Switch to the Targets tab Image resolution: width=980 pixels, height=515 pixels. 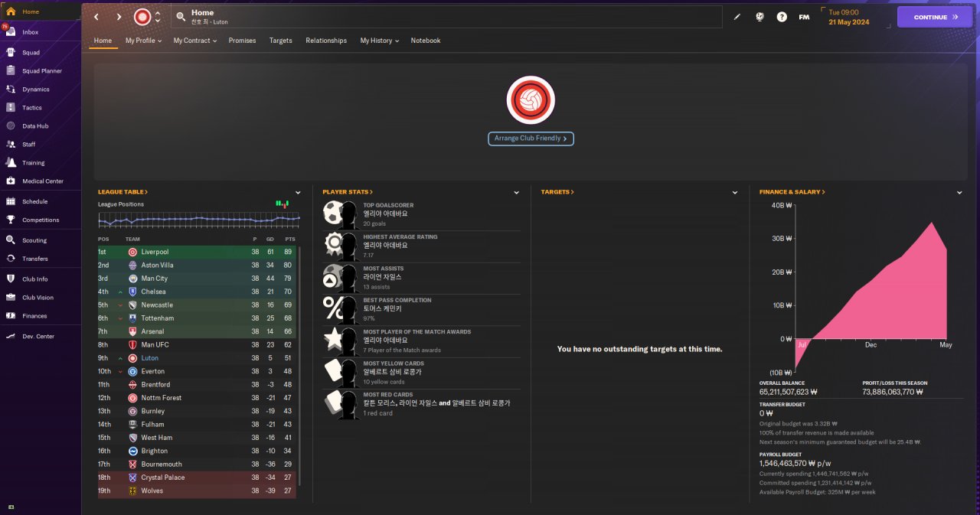click(x=281, y=41)
